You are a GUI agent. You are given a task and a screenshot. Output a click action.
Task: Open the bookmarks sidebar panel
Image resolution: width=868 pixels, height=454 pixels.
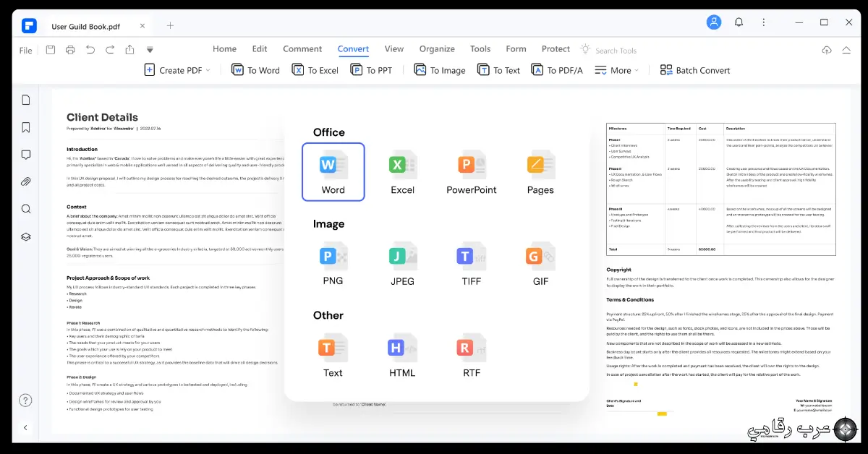pos(26,127)
